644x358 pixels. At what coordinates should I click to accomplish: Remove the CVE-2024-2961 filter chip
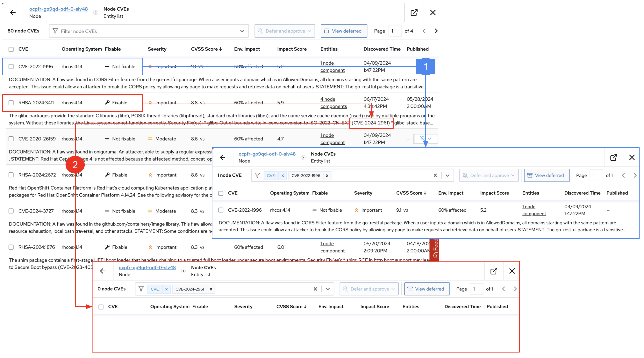point(211,289)
